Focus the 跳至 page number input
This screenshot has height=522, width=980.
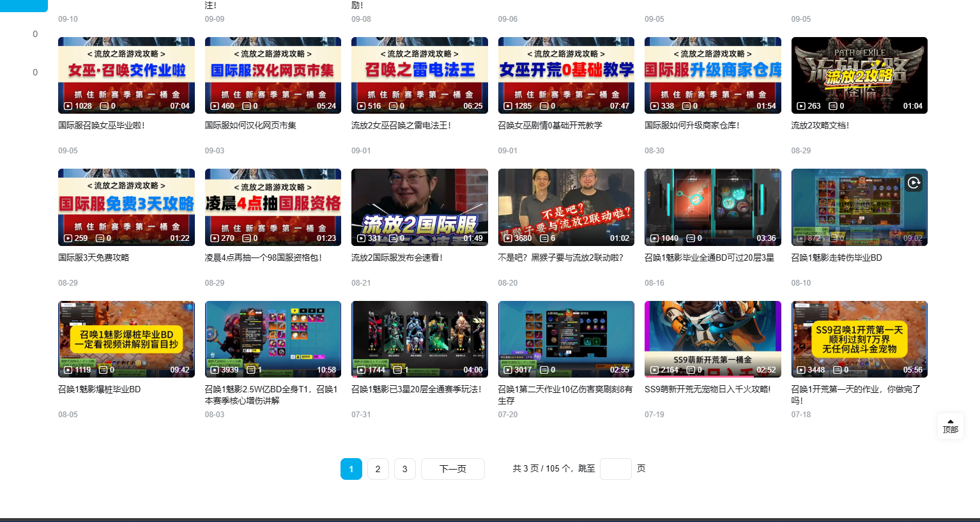tap(616, 469)
